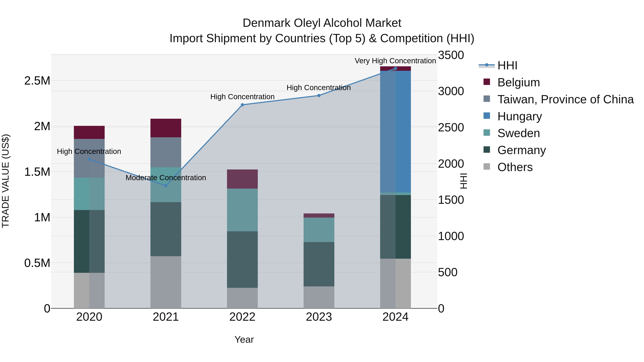Click the Germany legend label
The image size is (644, 362).
521,150
